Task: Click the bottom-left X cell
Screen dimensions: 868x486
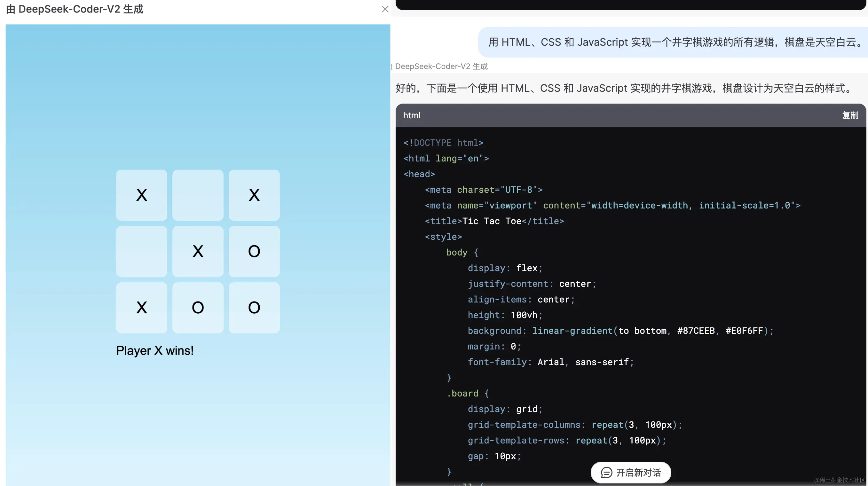Action: (x=141, y=308)
